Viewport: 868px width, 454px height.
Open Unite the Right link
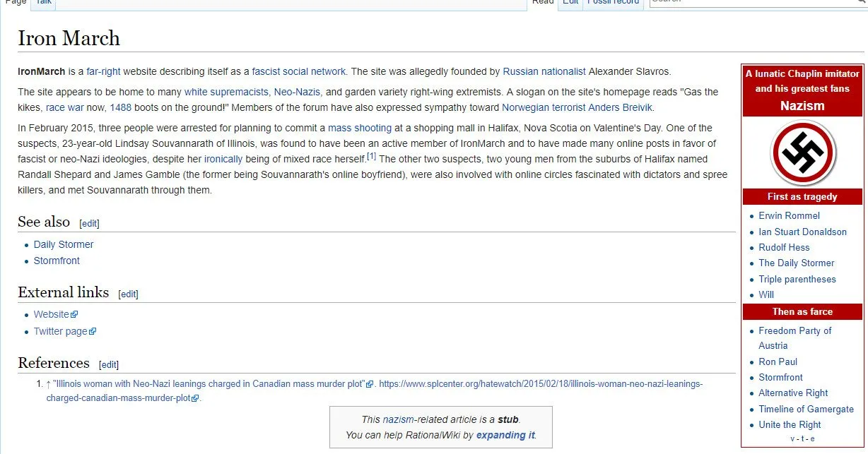pyautogui.click(x=790, y=424)
